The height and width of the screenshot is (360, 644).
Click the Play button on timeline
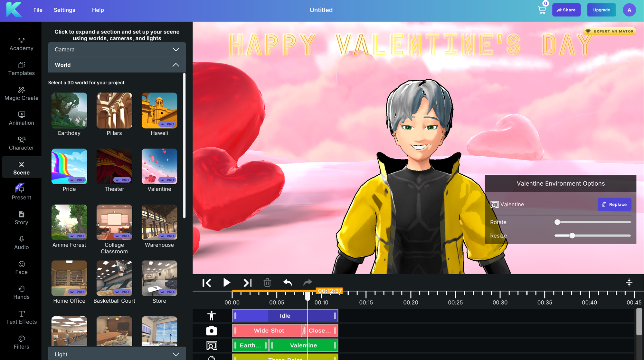click(226, 283)
